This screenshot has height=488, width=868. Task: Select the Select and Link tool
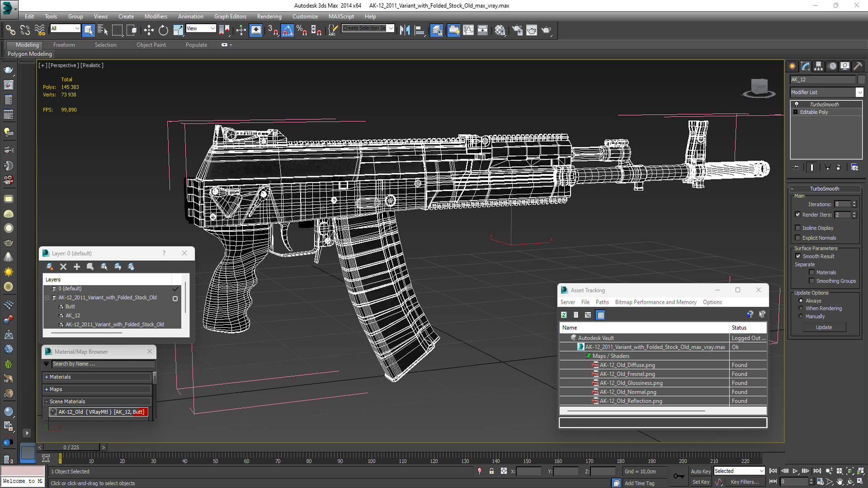[10, 30]
